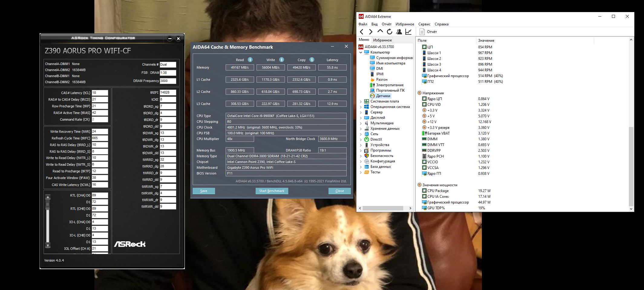The image size is (644, 290).
Task: Select the DMI tree item
Action: (379, 69)
